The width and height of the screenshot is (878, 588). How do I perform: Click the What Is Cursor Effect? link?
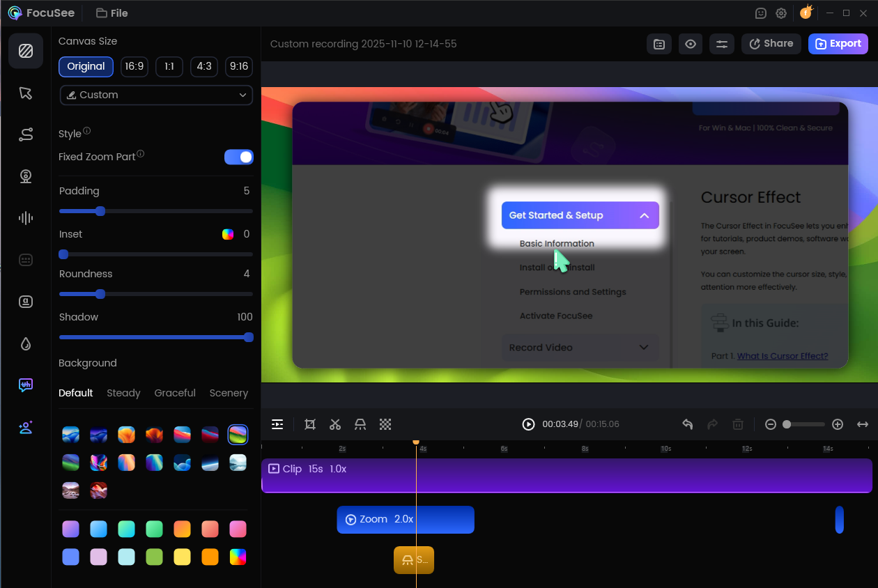coord(783,356)
